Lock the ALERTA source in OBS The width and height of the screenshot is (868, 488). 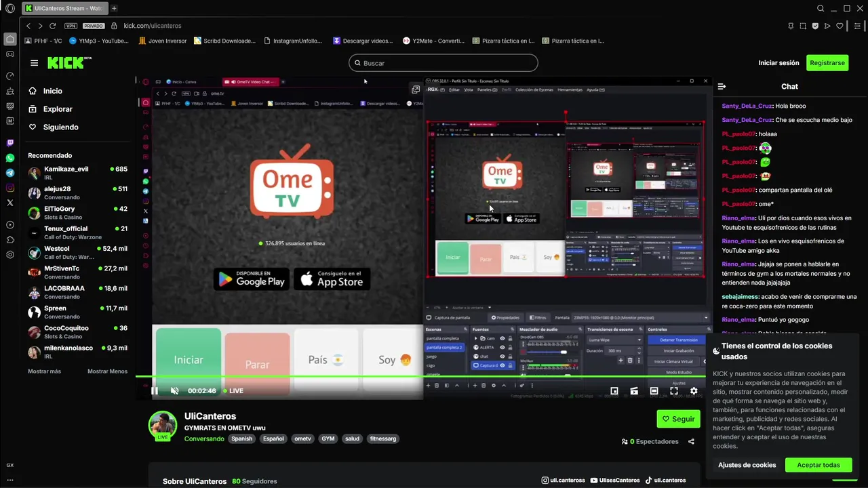pyautogui.click(x=511, y=347)
